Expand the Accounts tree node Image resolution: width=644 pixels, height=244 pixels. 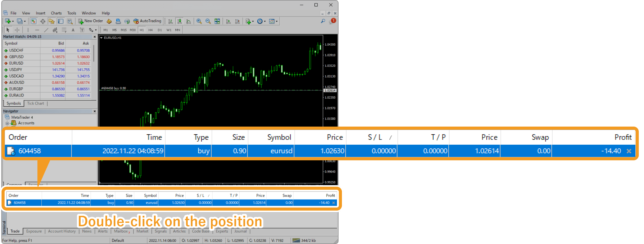pos(7,123)
